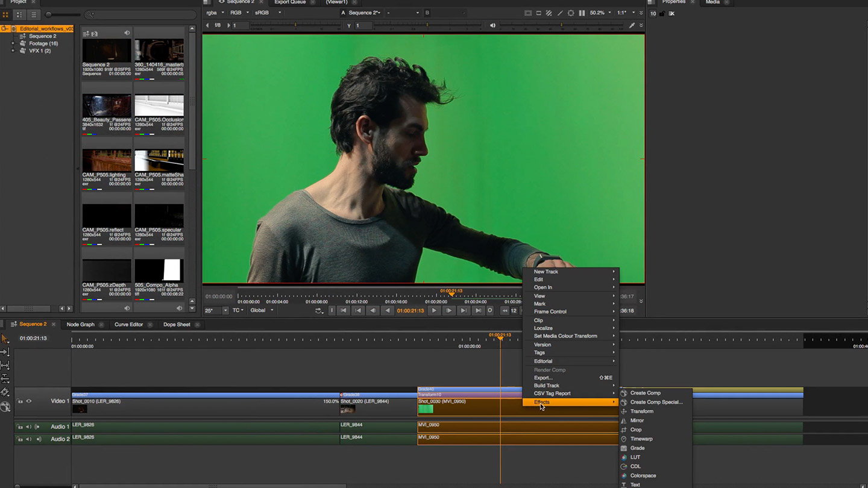The width and height of the screenshot is (868, 488).
Task: Open the Editorial context menu item
Action: coord(542,361)
